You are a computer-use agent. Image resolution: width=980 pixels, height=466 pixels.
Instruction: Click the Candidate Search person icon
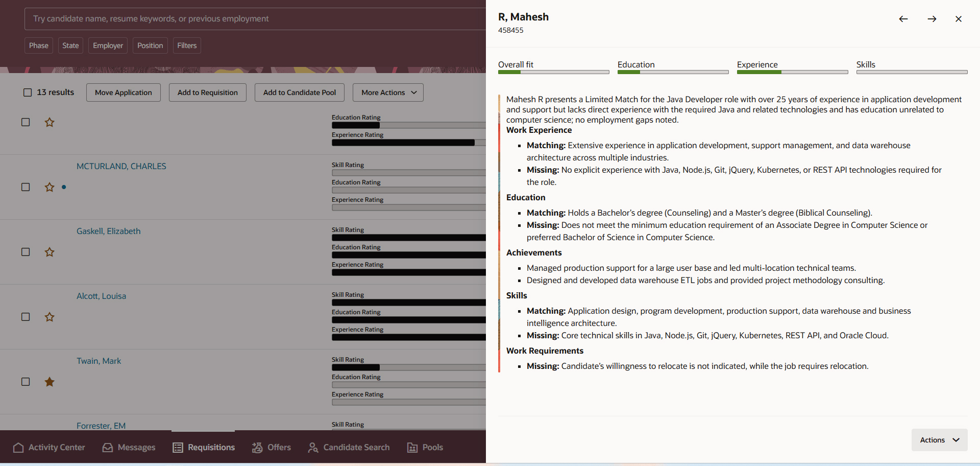coord(313,448)
